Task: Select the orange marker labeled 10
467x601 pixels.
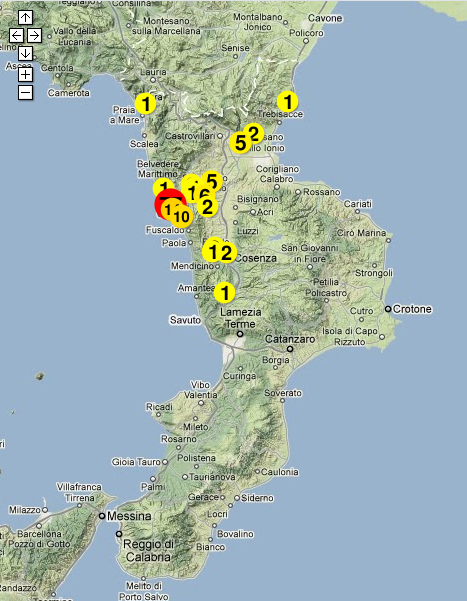Action: [x=182, y=217]
